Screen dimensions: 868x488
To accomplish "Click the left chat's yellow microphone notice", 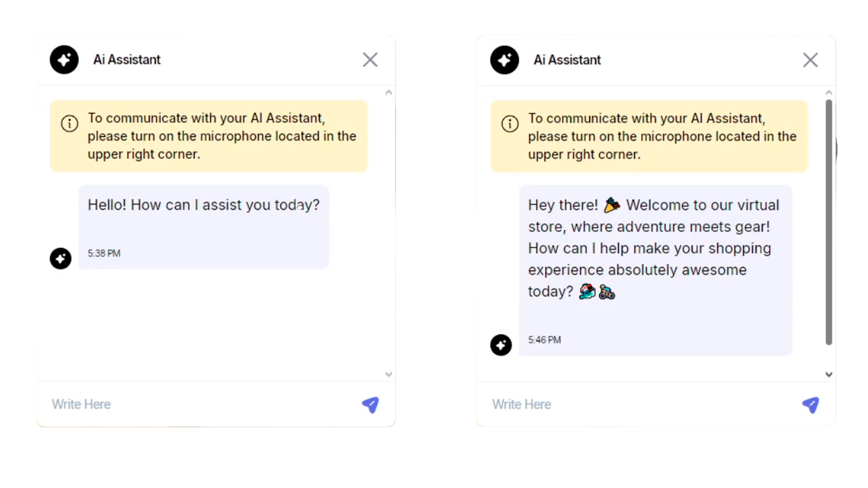I will [x=209, y=136].
